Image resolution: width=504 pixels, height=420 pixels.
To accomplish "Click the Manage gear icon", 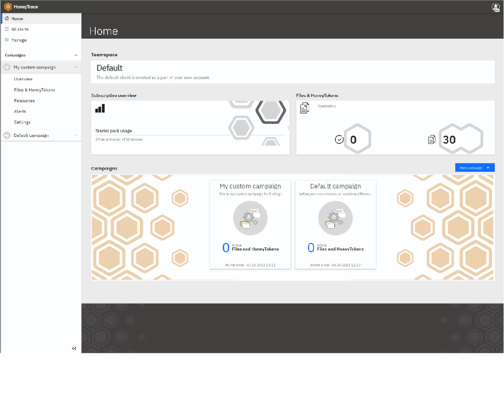I will coord(7,40).
